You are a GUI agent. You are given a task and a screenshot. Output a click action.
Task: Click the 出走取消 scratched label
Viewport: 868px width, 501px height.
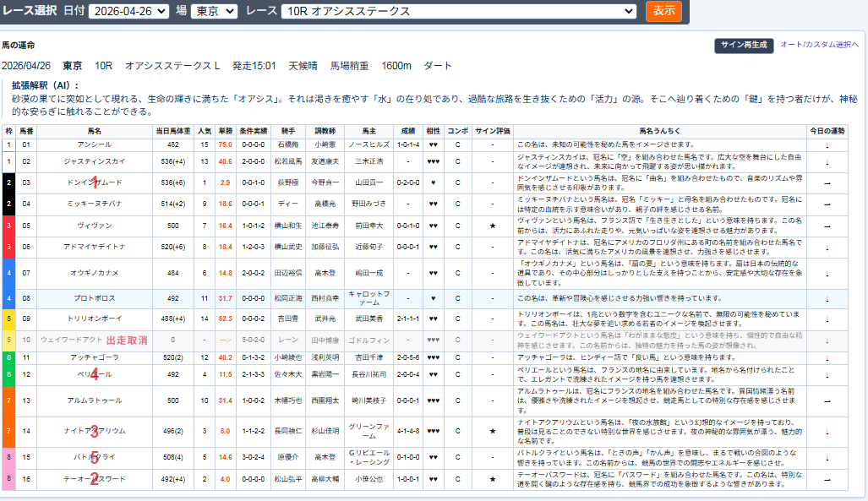(x=127, y=340)
